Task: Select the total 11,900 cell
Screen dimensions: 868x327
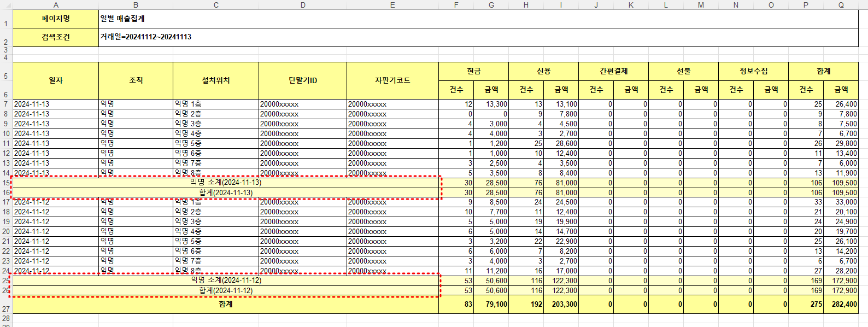Action: point(841,173)
